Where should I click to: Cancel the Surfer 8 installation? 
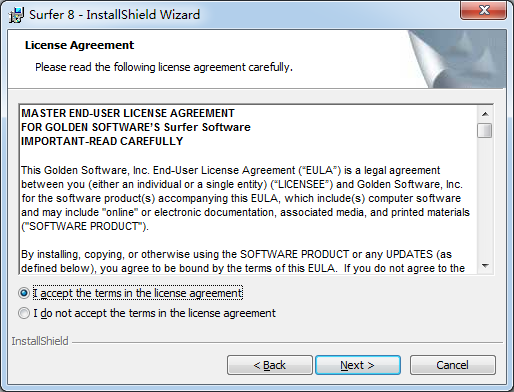(453, 365)
